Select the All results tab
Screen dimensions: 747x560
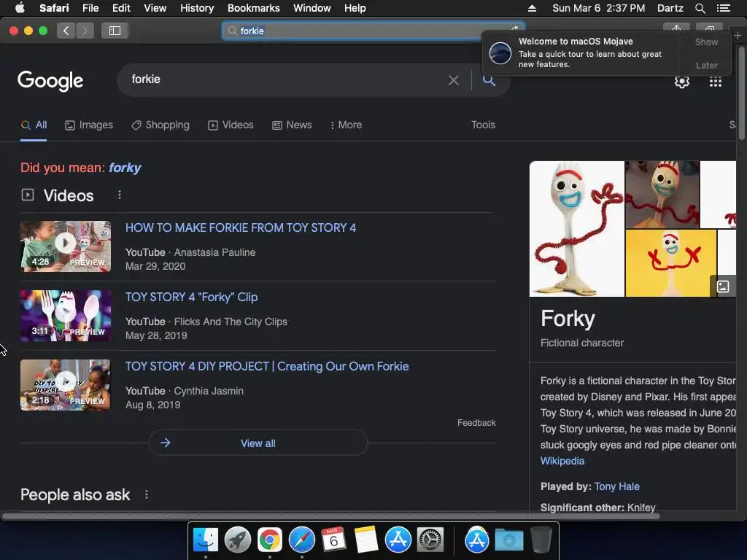pyautogui.click(x=34, y=125)
